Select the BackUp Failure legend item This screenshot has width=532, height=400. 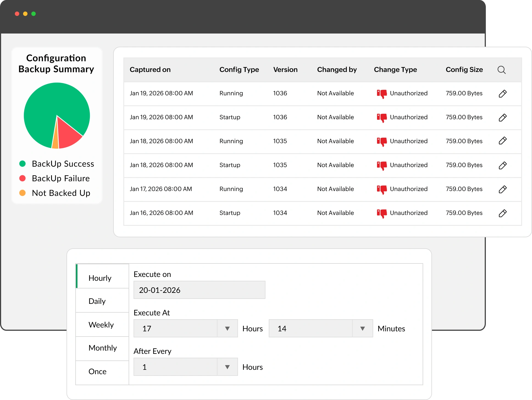click(60, 178)
